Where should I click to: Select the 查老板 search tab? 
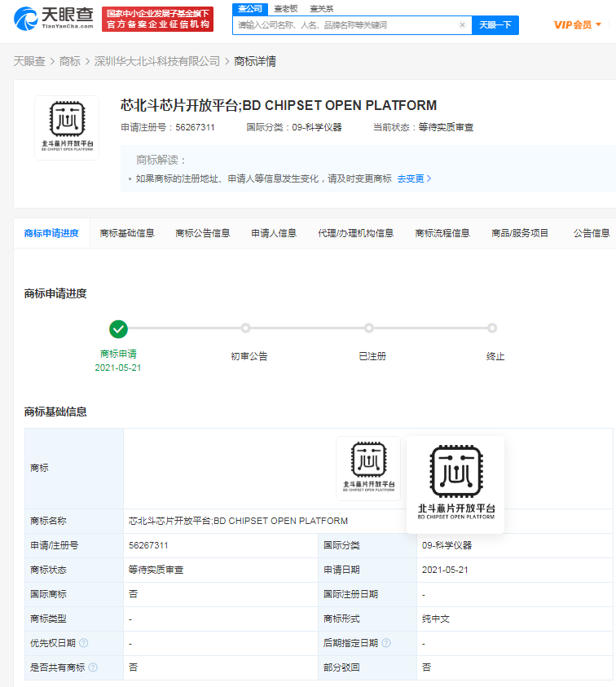[x=286, y=8]
